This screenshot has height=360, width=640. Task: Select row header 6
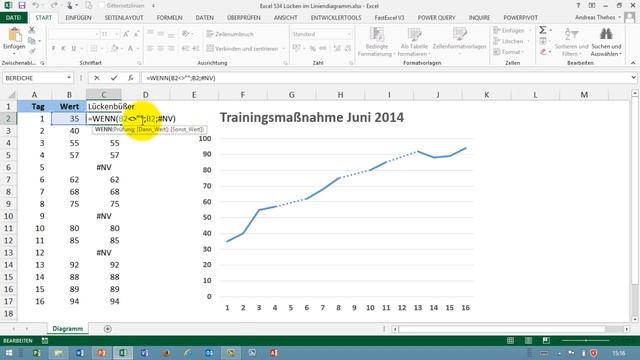(x=8, y=167)
